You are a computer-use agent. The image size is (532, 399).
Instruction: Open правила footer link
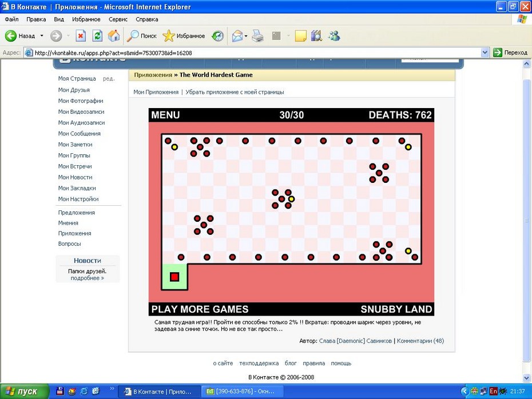(x=314, y=363)
